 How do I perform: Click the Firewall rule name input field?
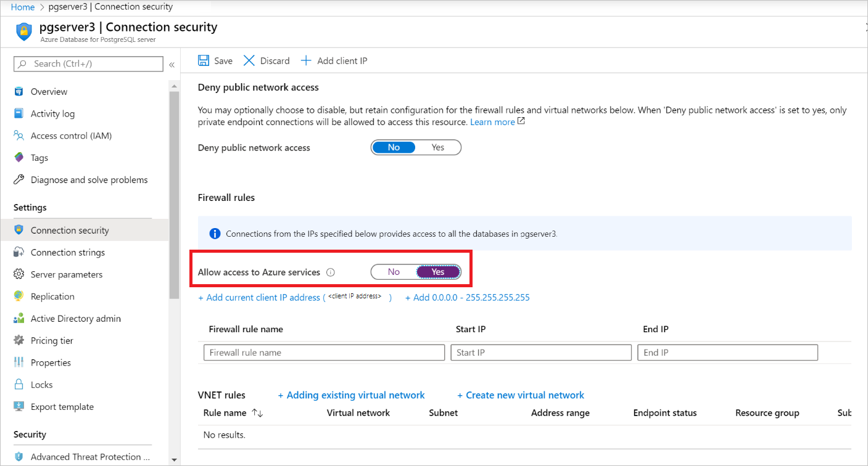point(324,353)
